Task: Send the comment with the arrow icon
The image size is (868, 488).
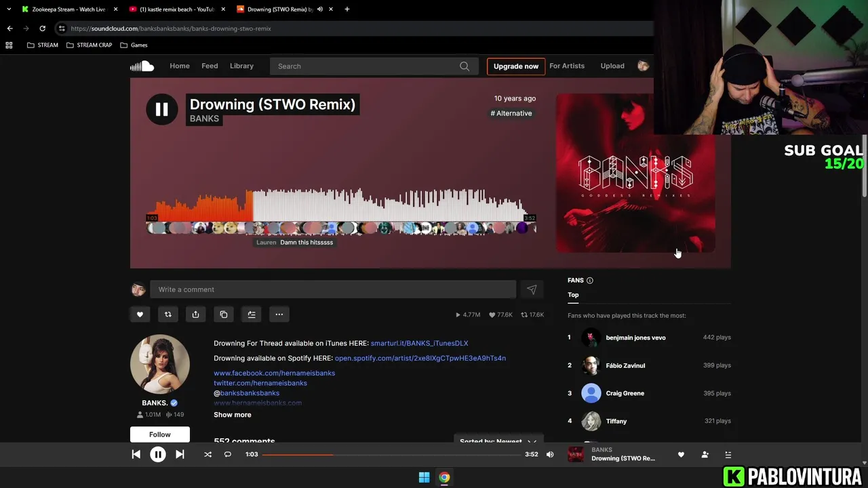Action: pyautogui.click(x=532, y=289)
